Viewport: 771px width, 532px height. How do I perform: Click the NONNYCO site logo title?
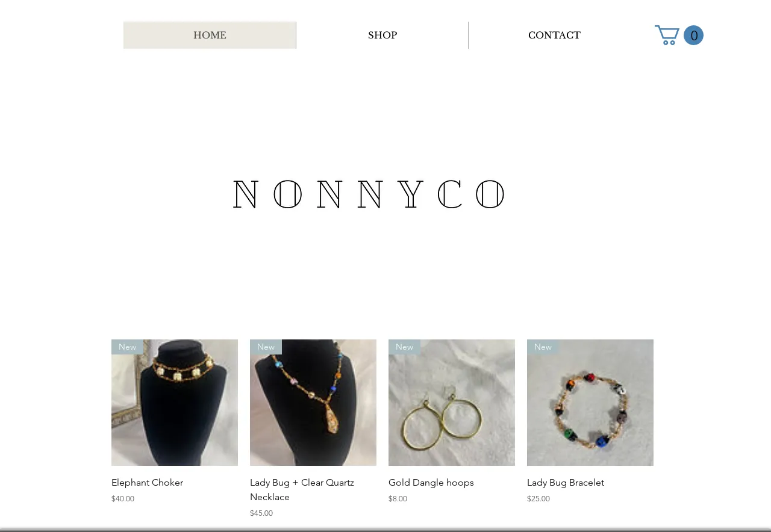pos(369,194)
